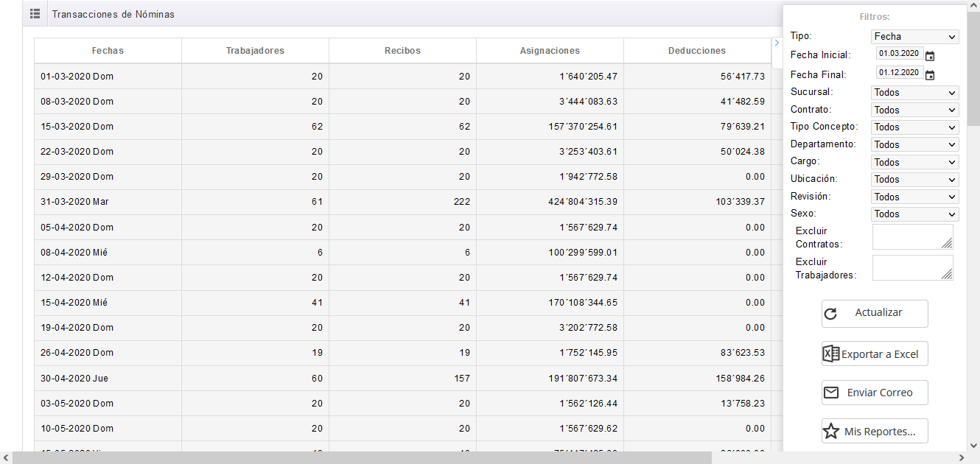Click the Enviar Correo button
Screen dimensions: 980x464
click(x=875, y=393)
